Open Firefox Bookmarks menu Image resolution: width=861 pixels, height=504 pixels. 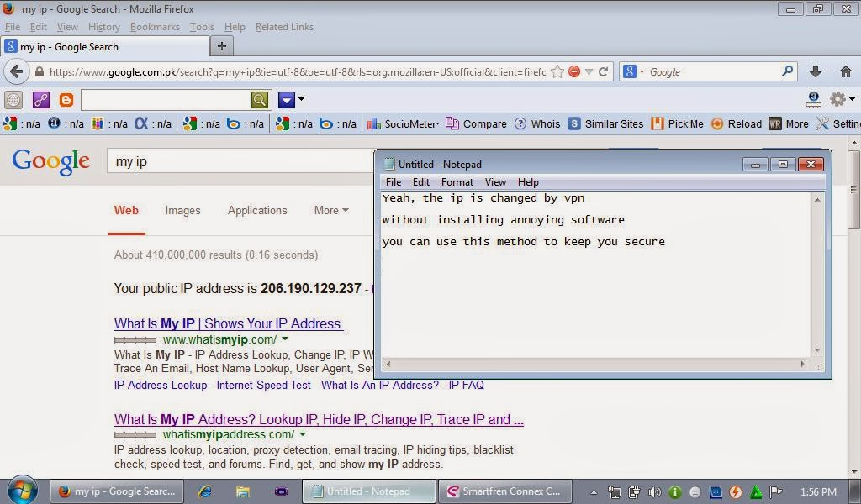pyautogui.click(x=155, y=27)
